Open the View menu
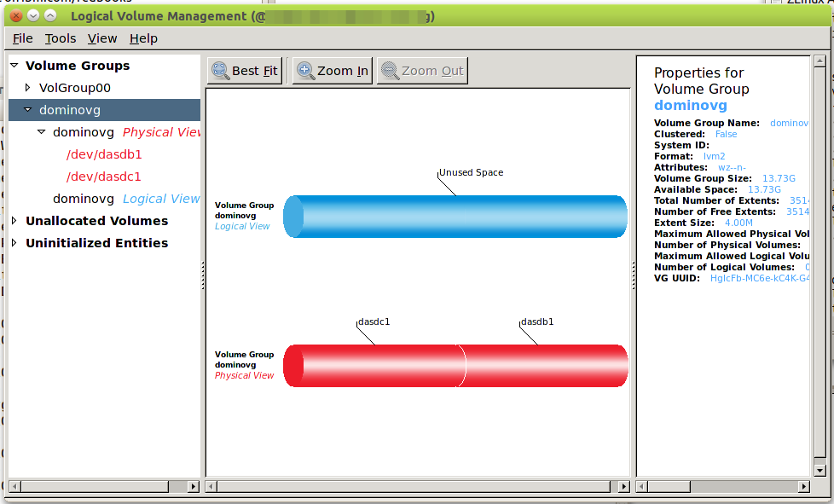This screenshot has height=504, width=834. click(102, 38)
